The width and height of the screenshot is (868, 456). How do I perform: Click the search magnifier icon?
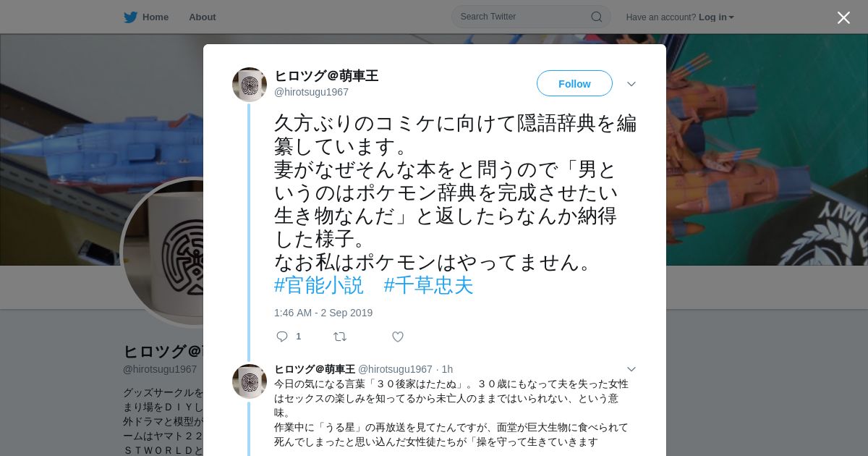click(x=597, y=17)
